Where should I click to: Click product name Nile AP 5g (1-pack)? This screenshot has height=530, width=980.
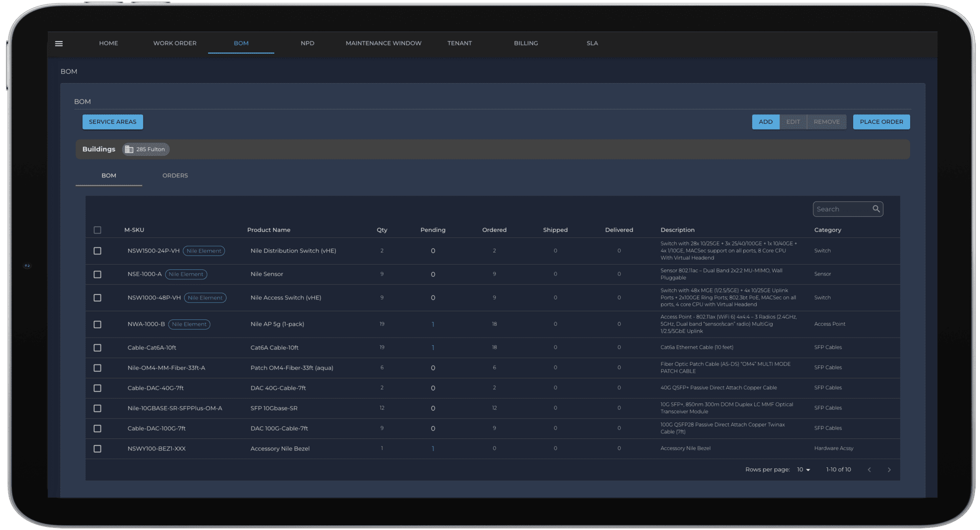pos(278,324)
